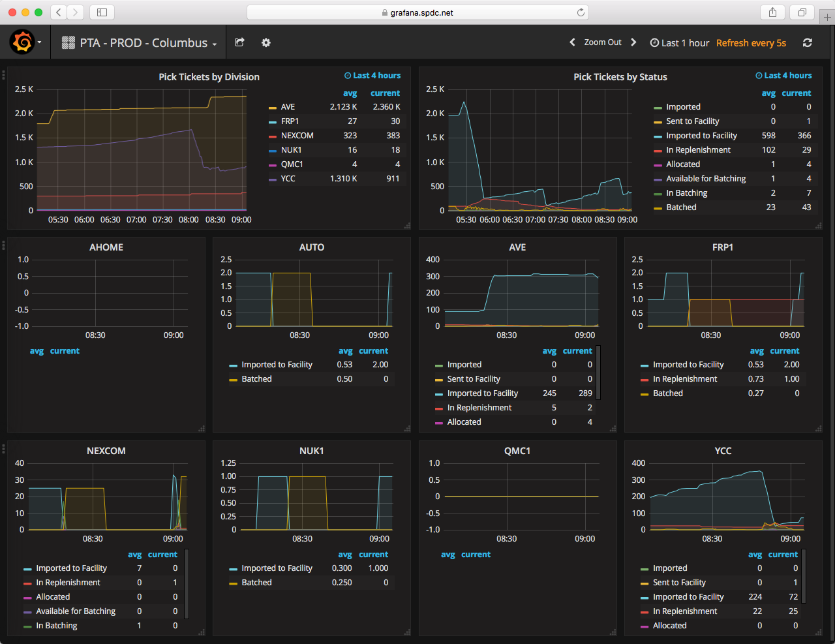Click AVE panel legend scrollbar
835x644 pixels.
[598, 373]
